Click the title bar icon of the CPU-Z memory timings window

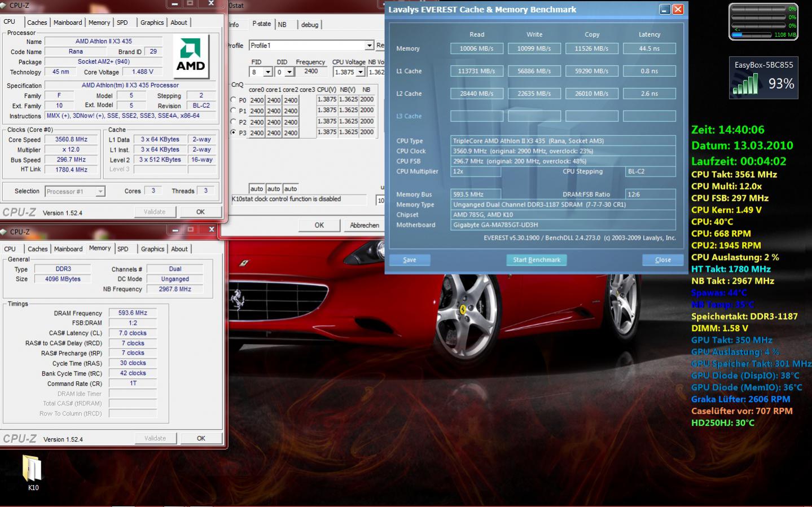click(5, 232)
